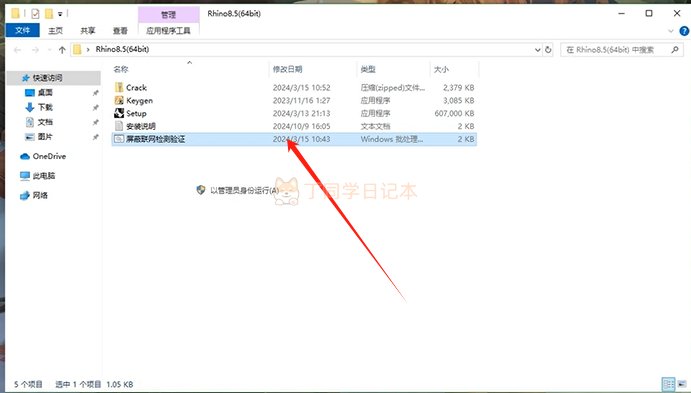The height and width of the screenshot is (393, 691).
Task: Open the 应用程序工具 tab
Action: [168, 30]
